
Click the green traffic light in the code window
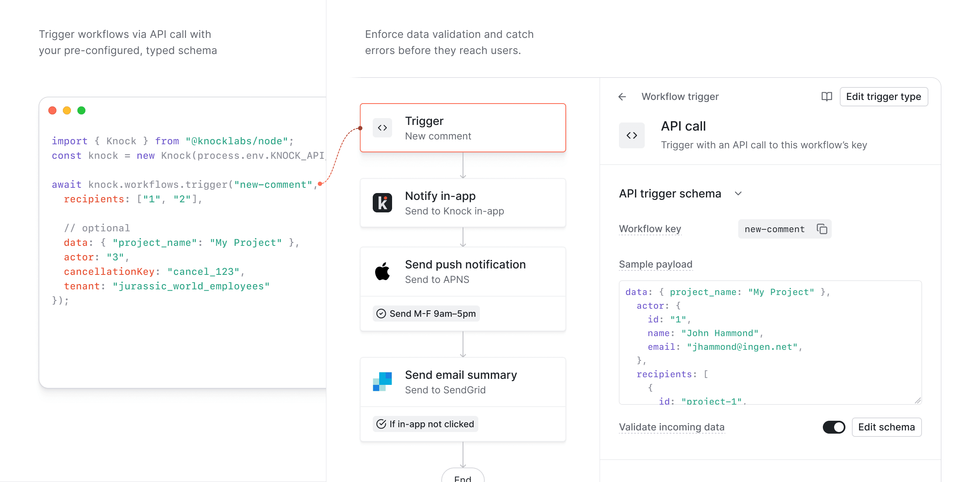pyautogui.click(x=82, y=110)
